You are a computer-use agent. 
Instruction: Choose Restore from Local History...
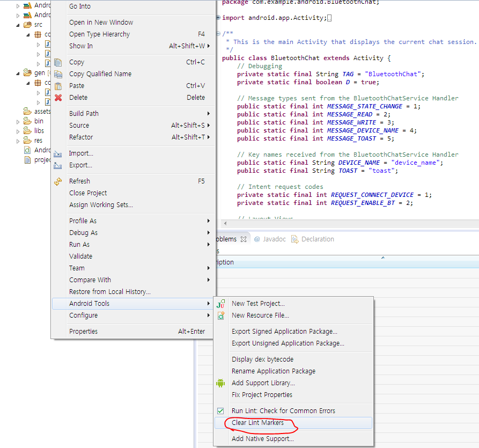[132, 292]
